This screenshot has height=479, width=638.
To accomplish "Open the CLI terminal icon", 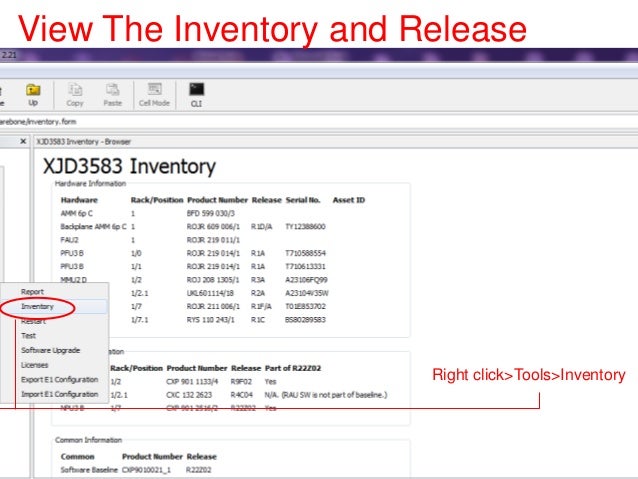I will (197, 95).
